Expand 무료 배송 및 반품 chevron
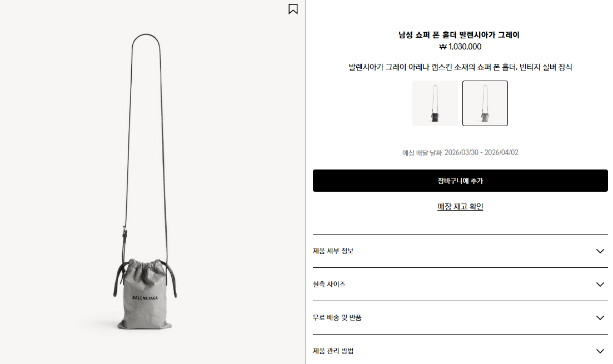Screen dimensions: 613x364 tap(600, 317)
